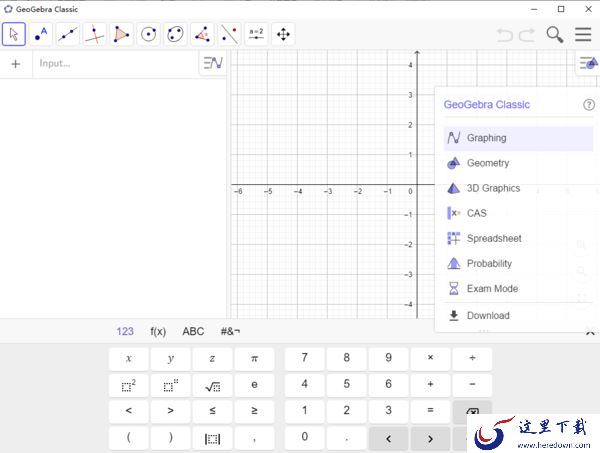Select the Circle with Center tool

point(148,34)
